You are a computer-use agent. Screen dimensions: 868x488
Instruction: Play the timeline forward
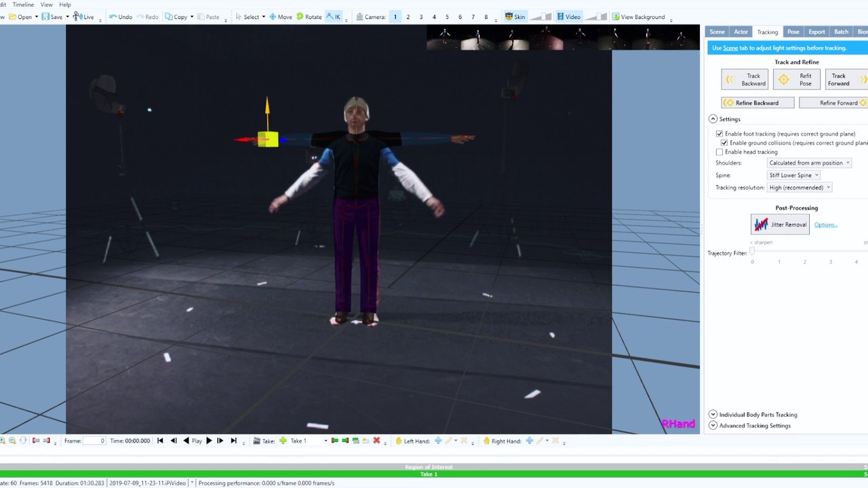(x=209, y=441)
